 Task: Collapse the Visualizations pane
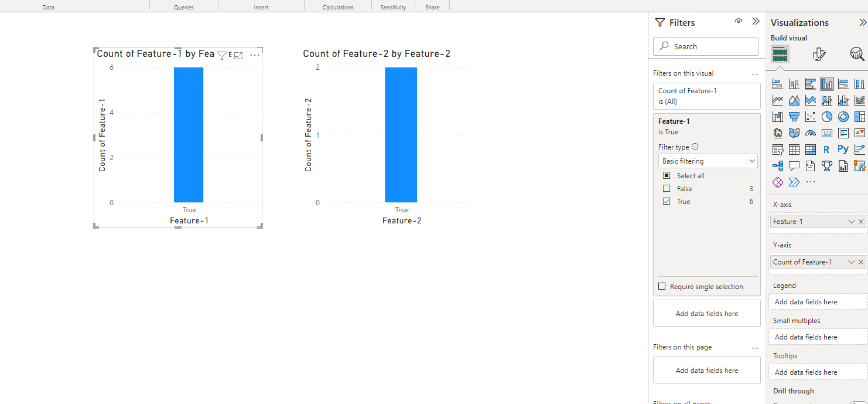pyautogui.click(x=863, y=22)
